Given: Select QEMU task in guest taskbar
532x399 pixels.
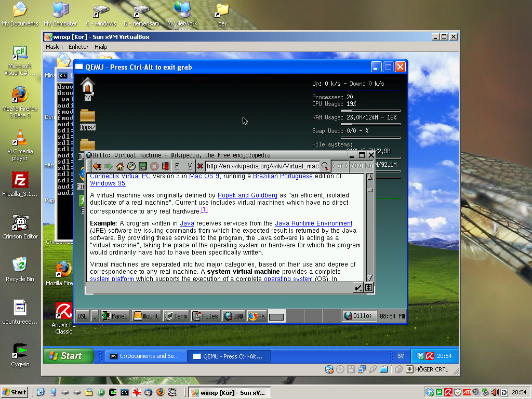Looking at the screenshot, I should point(229,356).
